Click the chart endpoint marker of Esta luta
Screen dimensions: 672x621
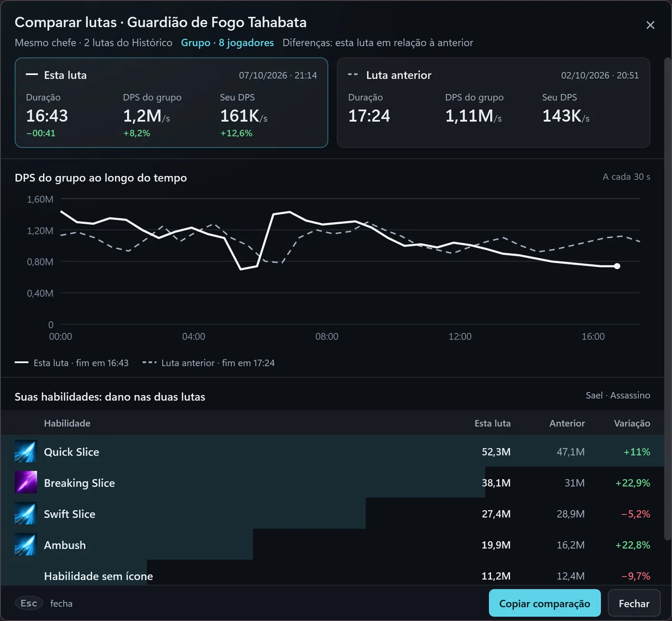click(617, 266)
